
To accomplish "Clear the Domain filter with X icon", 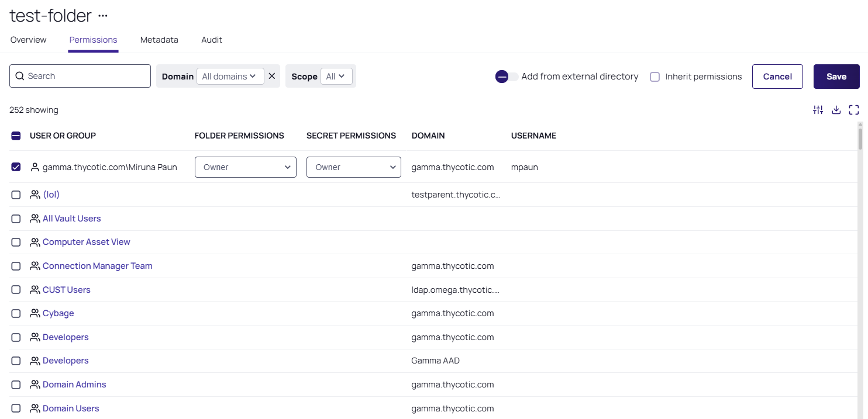I will click(271, 76).
